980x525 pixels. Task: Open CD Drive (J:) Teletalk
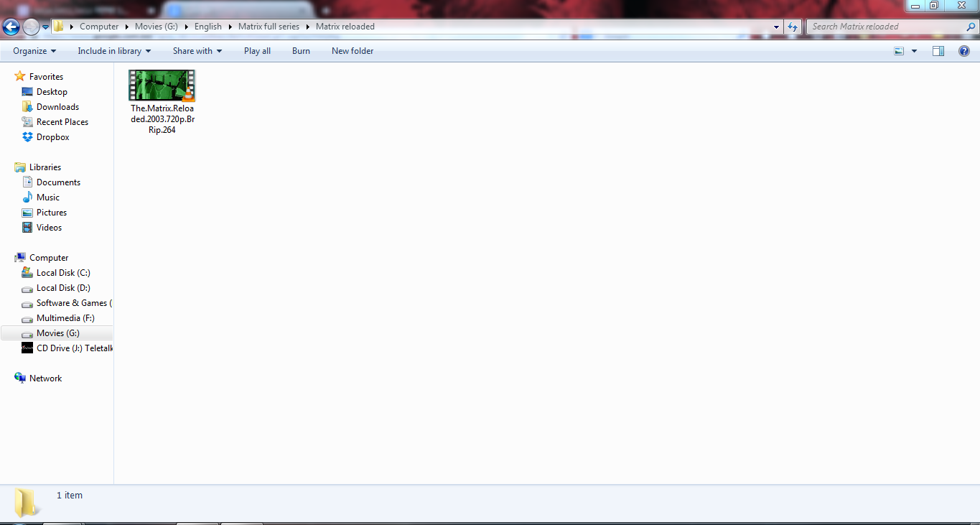point(75,348)
